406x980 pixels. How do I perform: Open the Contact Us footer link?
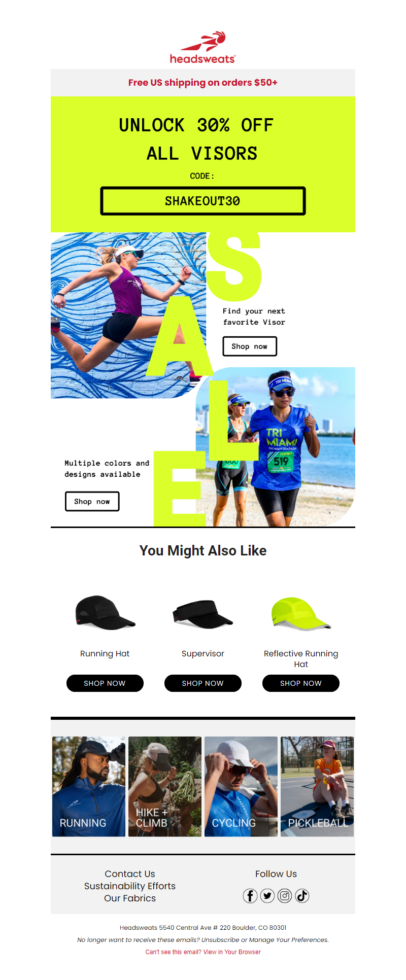130,873
